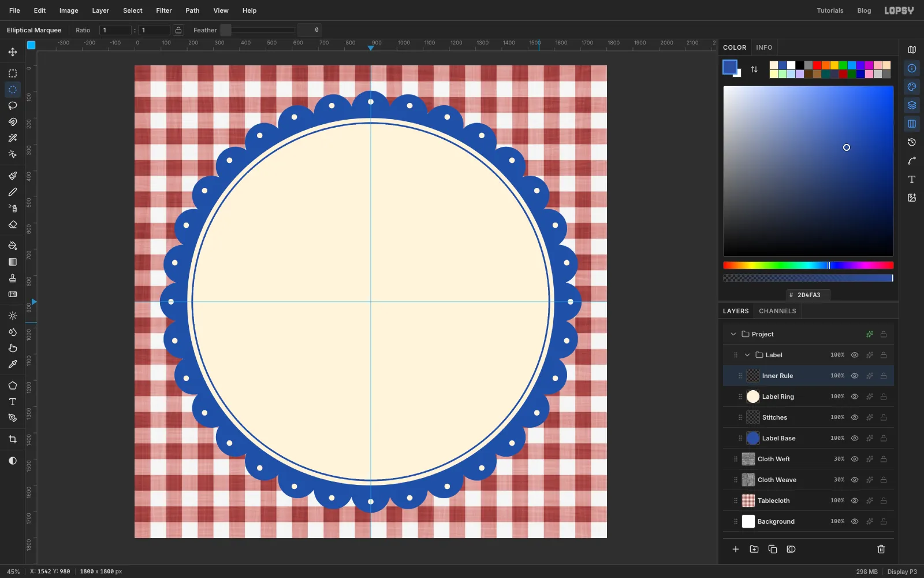Toggle the ratio lock in options bar
Image resolution: width=924 pixels, height=578 pixels.
point(178,30)
